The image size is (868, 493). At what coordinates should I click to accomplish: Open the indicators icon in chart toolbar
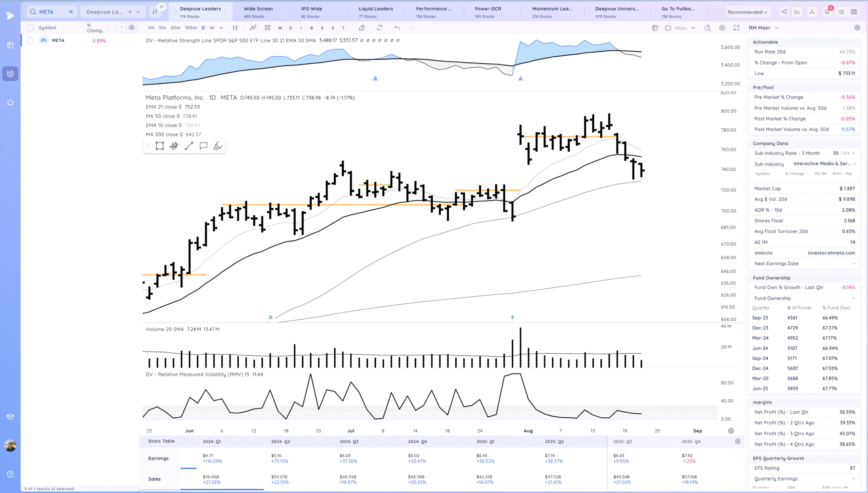click(x=253, y=28)
